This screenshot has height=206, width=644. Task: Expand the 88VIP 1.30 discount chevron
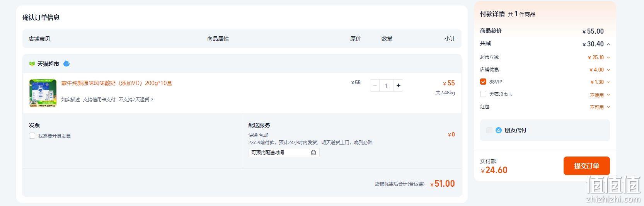pos(608,82)
